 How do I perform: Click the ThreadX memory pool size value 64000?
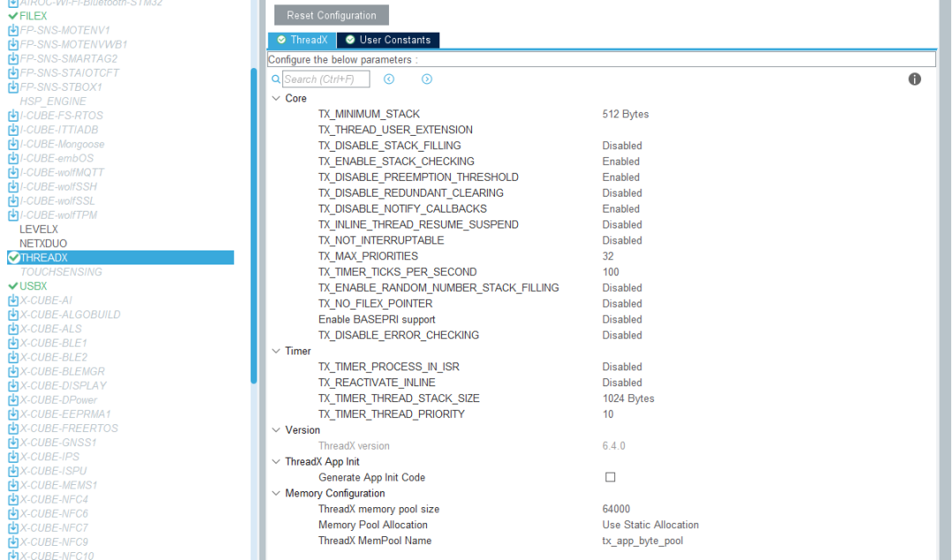click(x=616, y=509)
